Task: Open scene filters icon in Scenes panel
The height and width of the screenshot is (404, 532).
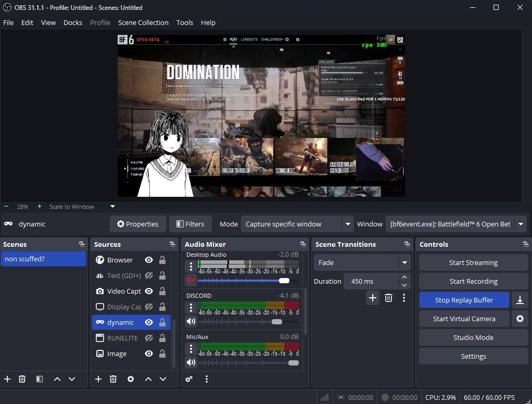Action: (x=39, y=379)
